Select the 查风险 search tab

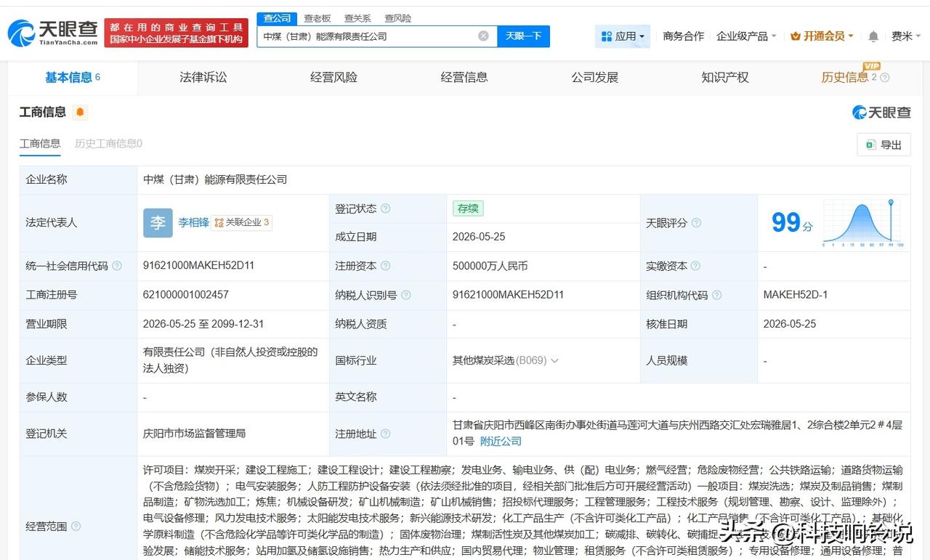397,18
